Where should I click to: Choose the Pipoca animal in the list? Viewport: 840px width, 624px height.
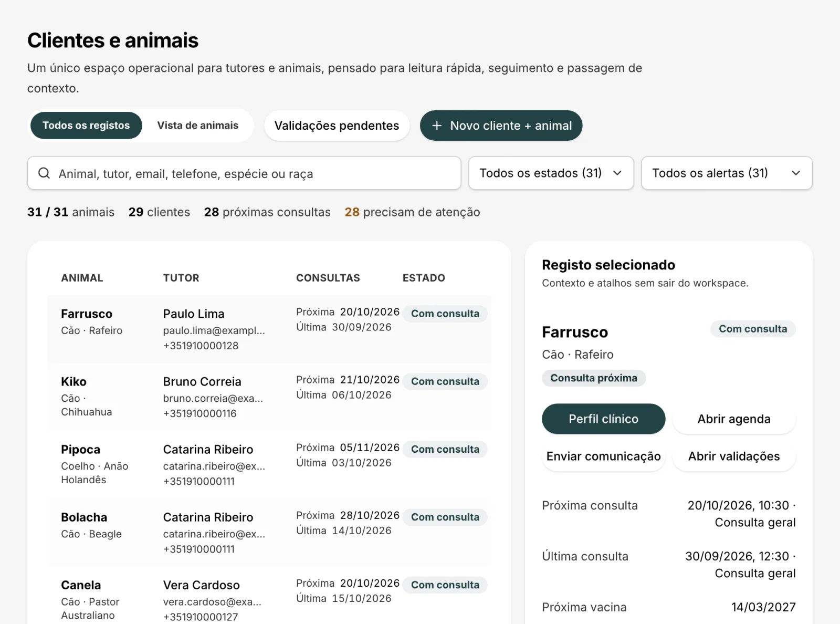click(x=269, y=465)
